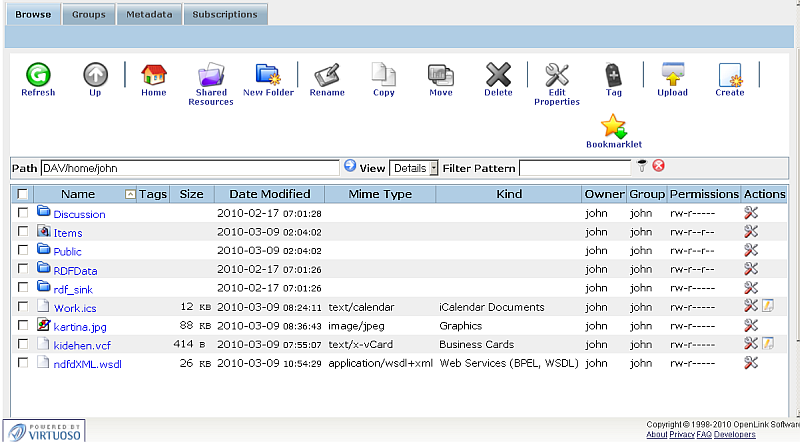The height and width of the screenshot is (442, 800).
Task: Click the Upload toolbar icon
Action: (x=672, y=75)
